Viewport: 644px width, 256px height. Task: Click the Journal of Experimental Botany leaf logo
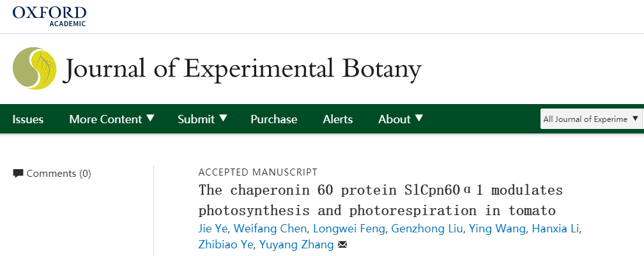[x=34, y=68]
